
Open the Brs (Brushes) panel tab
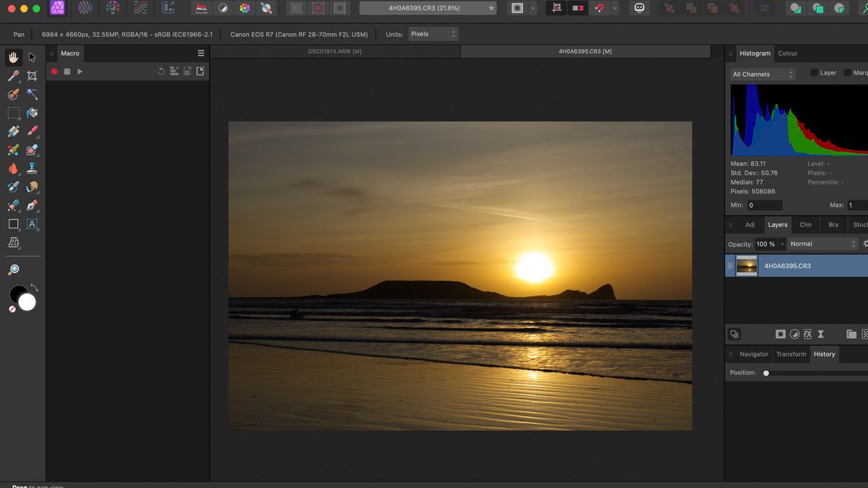(833, 225)
